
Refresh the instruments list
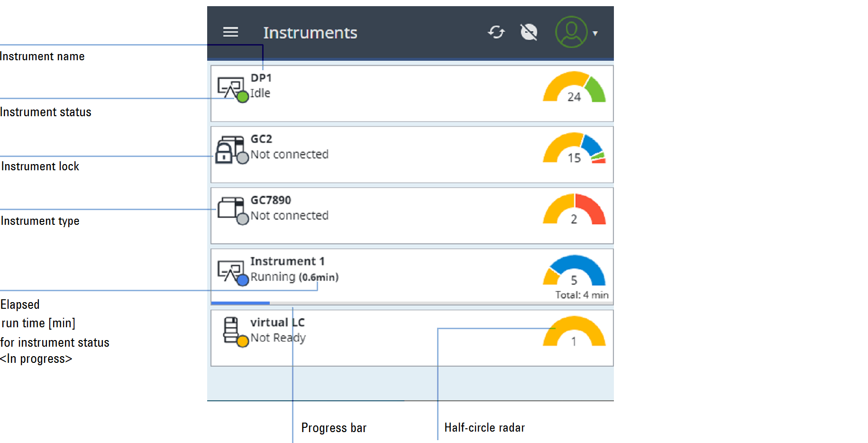tap(496, 32)
